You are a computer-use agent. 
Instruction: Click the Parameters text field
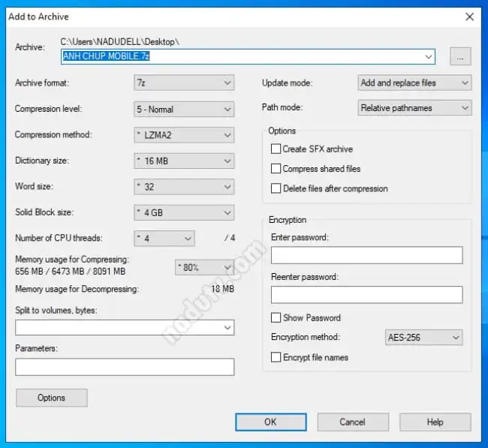click(x=125, y=367)
